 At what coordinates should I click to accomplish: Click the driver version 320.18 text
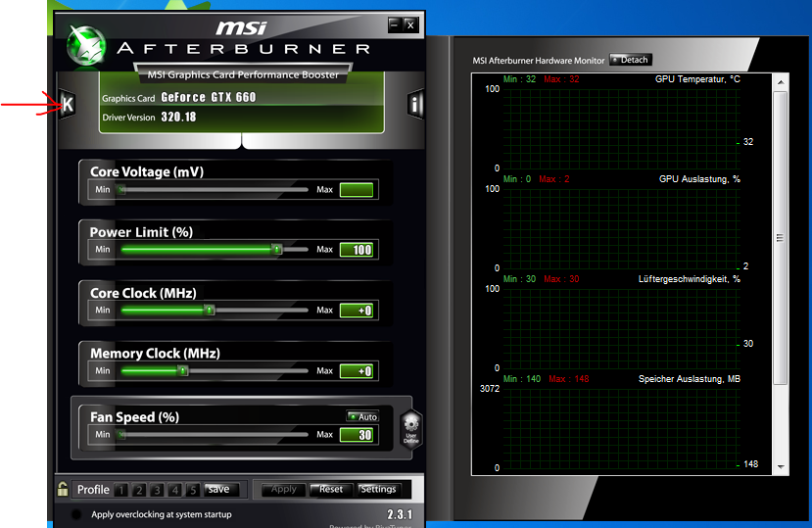(x=178, y=118)
